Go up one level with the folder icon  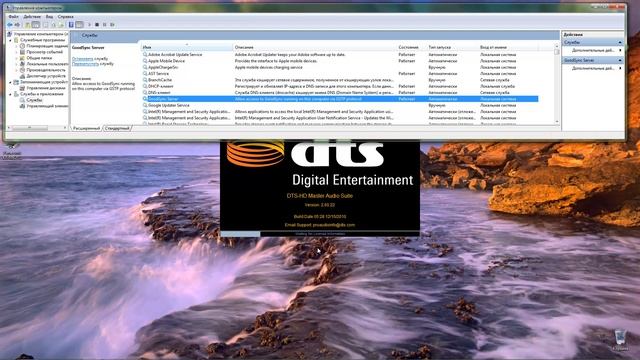(27, 25)
